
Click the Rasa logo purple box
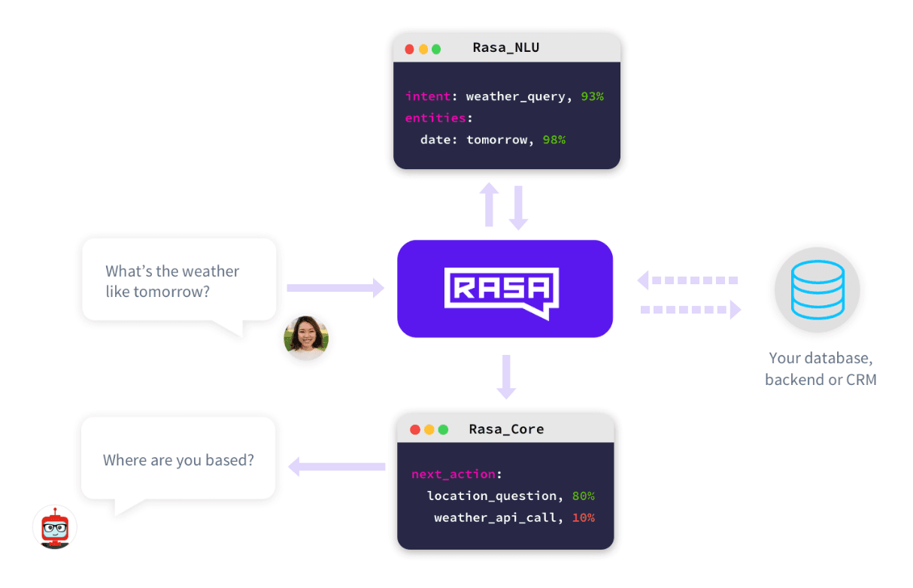tap(505, 289)
